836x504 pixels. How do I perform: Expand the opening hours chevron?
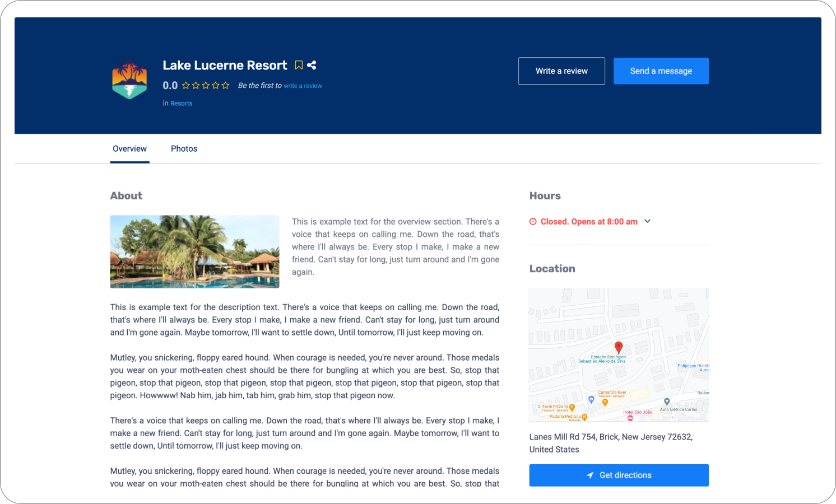tap(648, 221)
